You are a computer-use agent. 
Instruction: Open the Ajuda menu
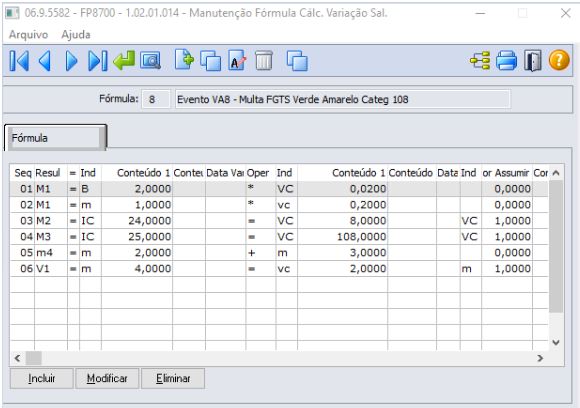pyautogui.click(x=76, y=35)
